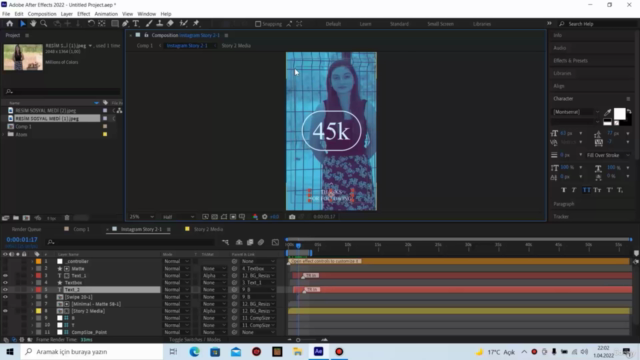Switch to the Libraries workspace
Image resolution: width=640 pixels, height=360 pixels.
tap(482, 24)
